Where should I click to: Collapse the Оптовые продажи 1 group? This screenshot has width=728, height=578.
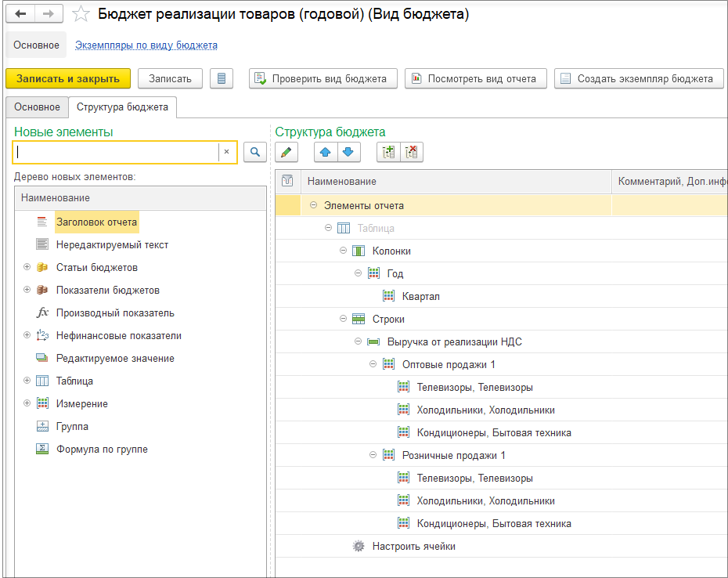point(373,364)
